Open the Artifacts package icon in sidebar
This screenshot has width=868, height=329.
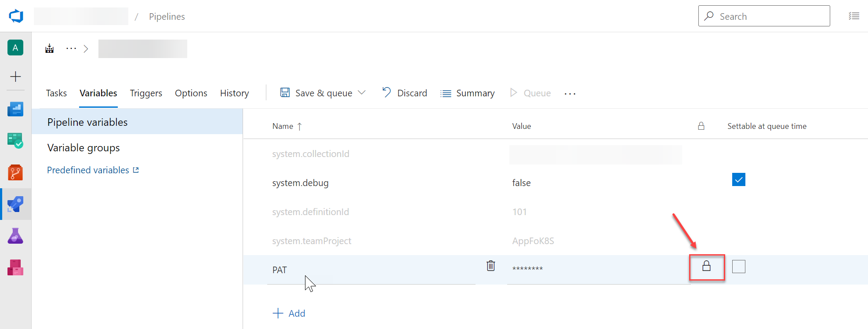pos(15,267)
